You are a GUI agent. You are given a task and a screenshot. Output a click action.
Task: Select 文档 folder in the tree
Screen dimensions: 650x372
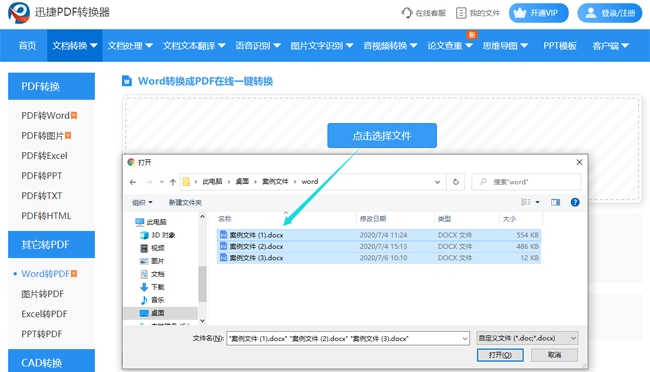pyautogui.click(x=152, y=274)
